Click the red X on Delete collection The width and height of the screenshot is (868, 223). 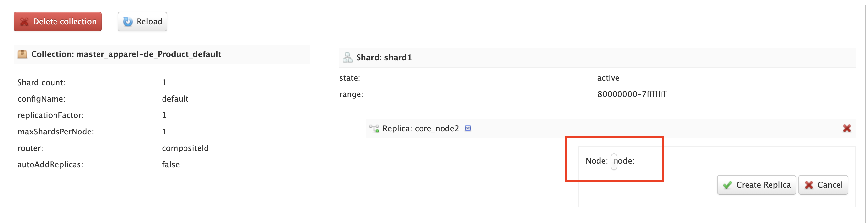pyautogui.click(x=24, y=22)
